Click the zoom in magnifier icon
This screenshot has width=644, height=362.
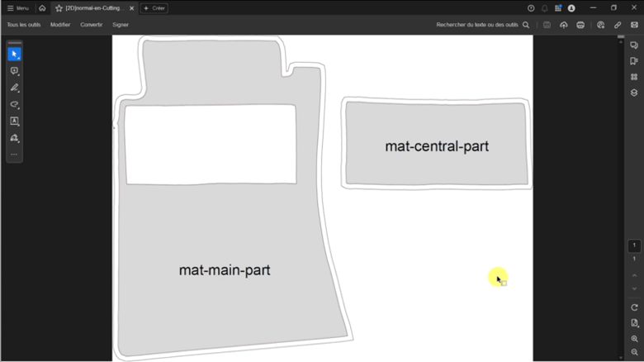click(x=634, y=339)
